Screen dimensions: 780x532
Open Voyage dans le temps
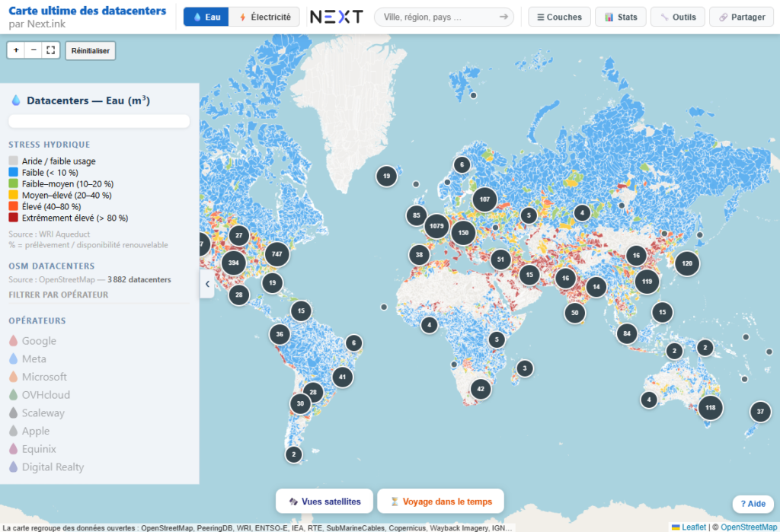[441, 502]
